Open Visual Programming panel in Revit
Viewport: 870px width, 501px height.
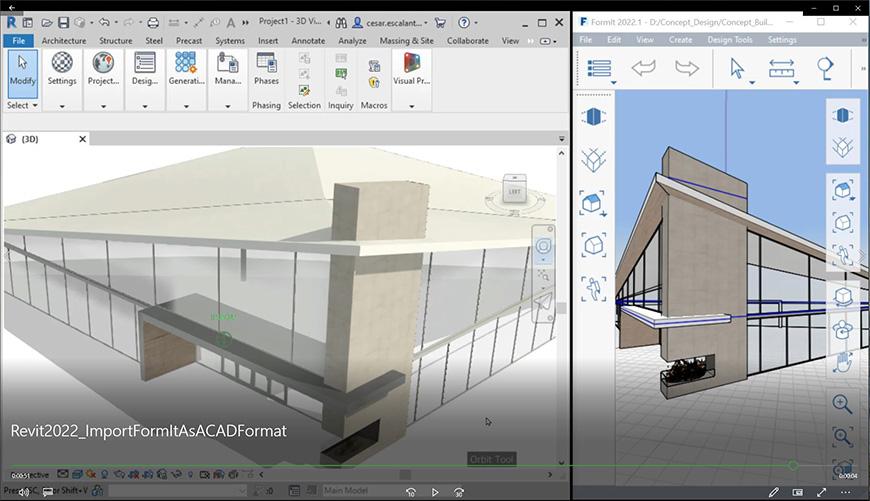[x=411, y=69]
